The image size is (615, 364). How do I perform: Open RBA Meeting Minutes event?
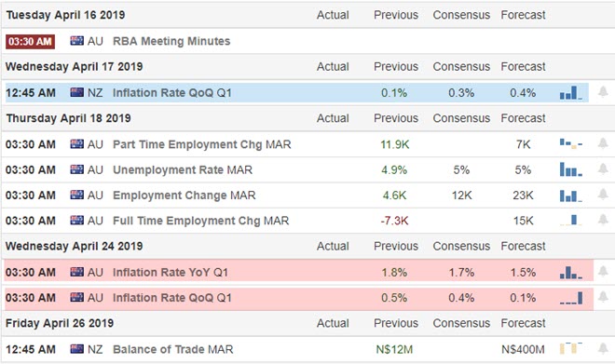point(171,41)
